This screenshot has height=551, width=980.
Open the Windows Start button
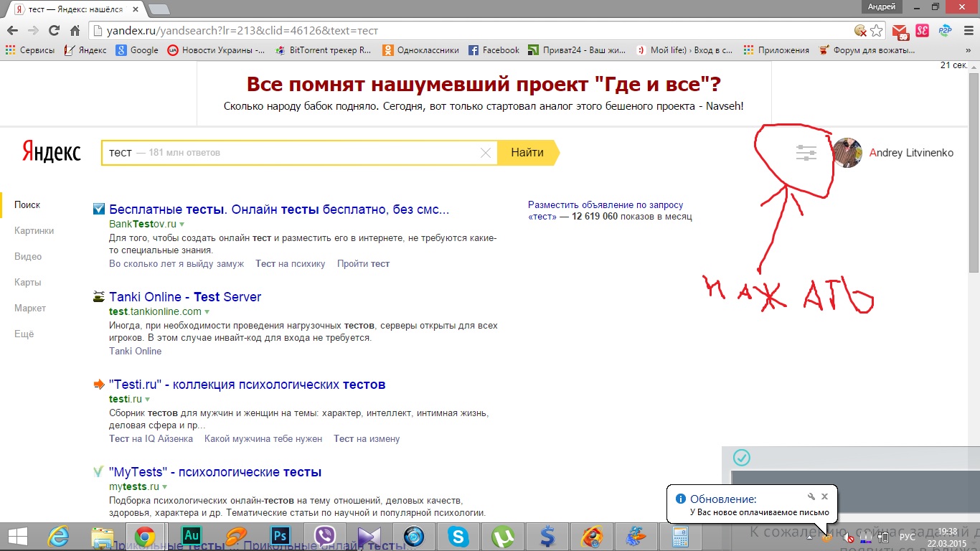pyautogui.click(x=17, y=537)
